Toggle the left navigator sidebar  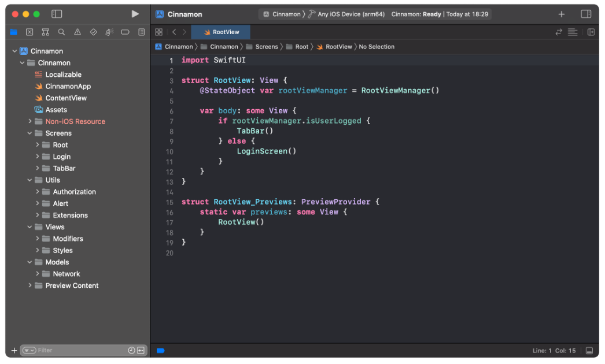[57, 14]
